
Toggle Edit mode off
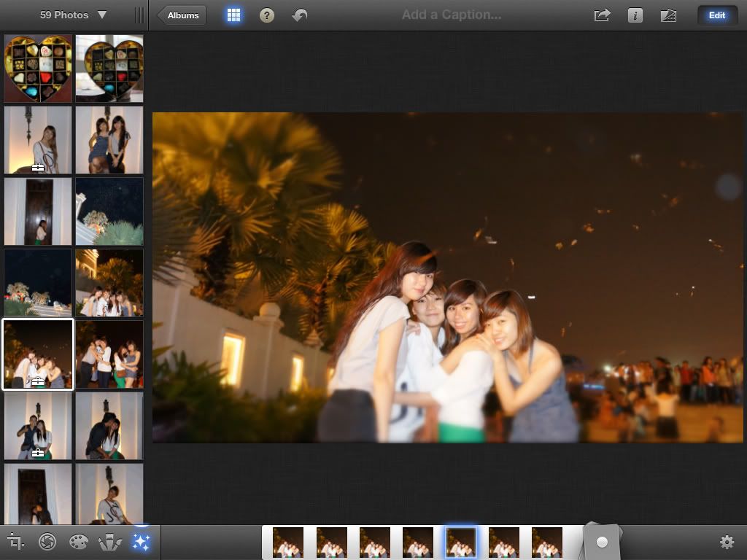coord(716,15)
